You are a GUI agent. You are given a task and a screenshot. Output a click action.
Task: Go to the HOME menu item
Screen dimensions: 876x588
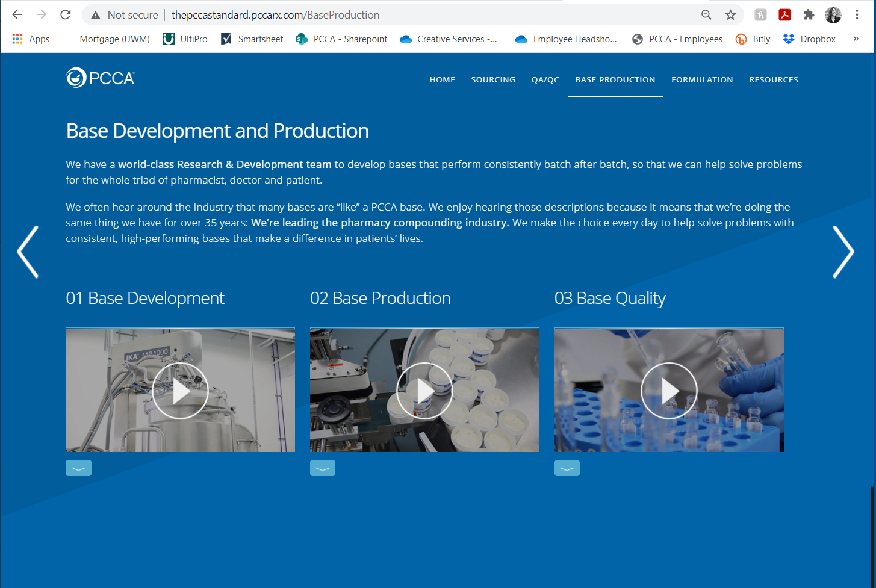(443, 79)
